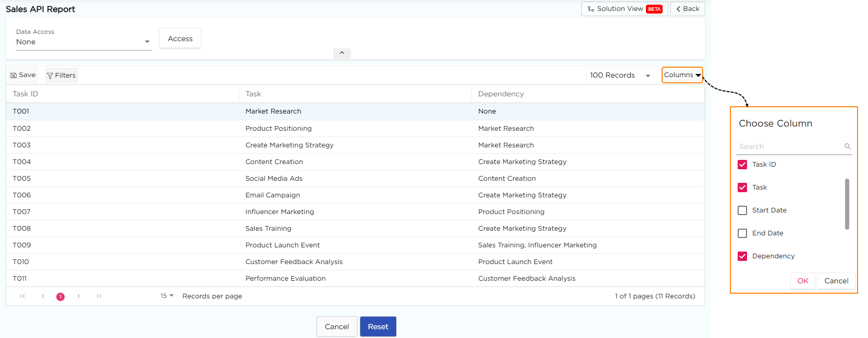Click the search magnifier in Choose Column
This screenshot has width=868, height=338.
click(x=847, y=146)
